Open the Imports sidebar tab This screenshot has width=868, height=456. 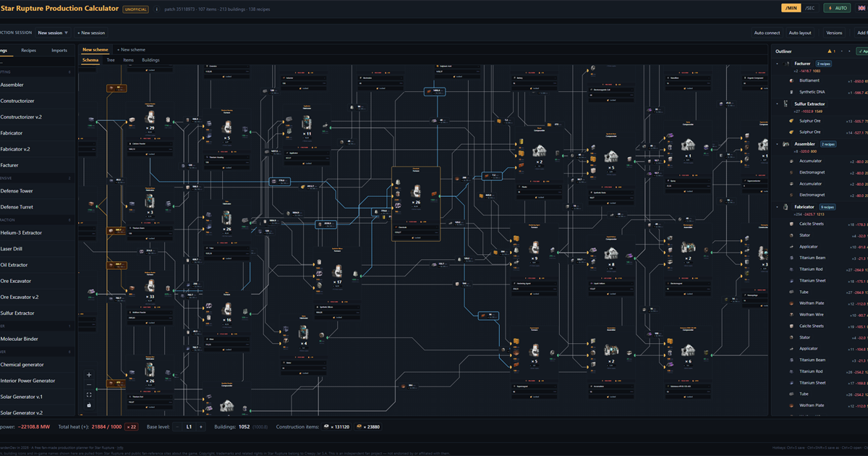[x=59, y=51]
